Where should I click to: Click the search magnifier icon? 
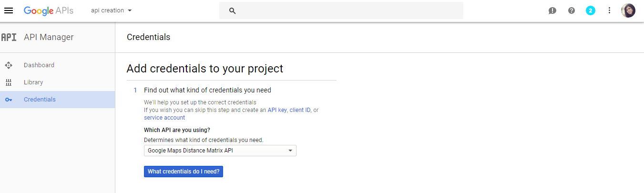[233, 10]
